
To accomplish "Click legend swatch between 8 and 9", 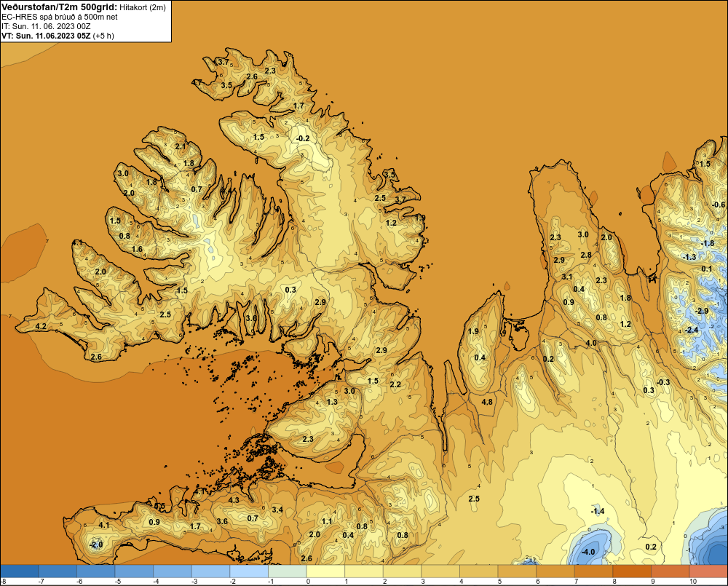I will (631, 571).
